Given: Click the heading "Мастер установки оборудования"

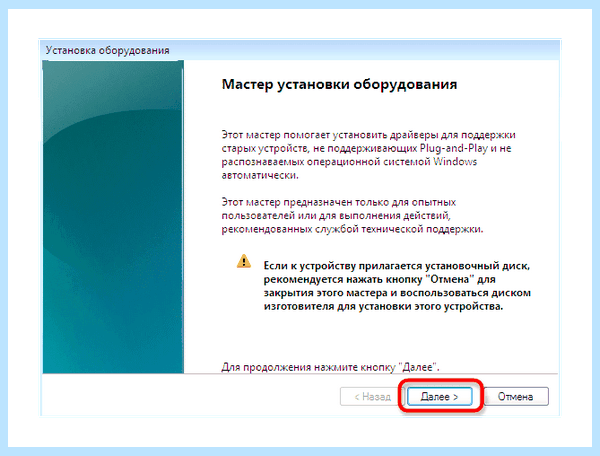Looking at the screenshot, I should pyautogui.click(x=339, y=85).
